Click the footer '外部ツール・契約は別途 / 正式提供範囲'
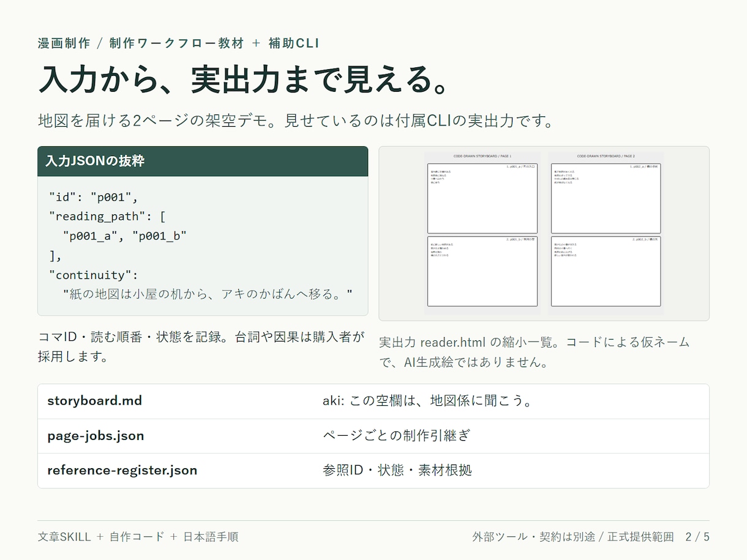The height and width of the screenshot is (560, 747). [572, 537]
